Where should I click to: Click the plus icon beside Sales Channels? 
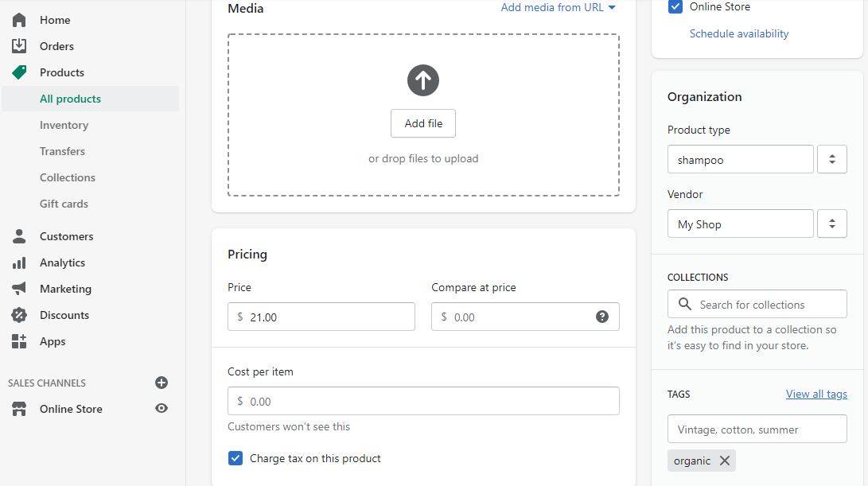pos(162,383)
